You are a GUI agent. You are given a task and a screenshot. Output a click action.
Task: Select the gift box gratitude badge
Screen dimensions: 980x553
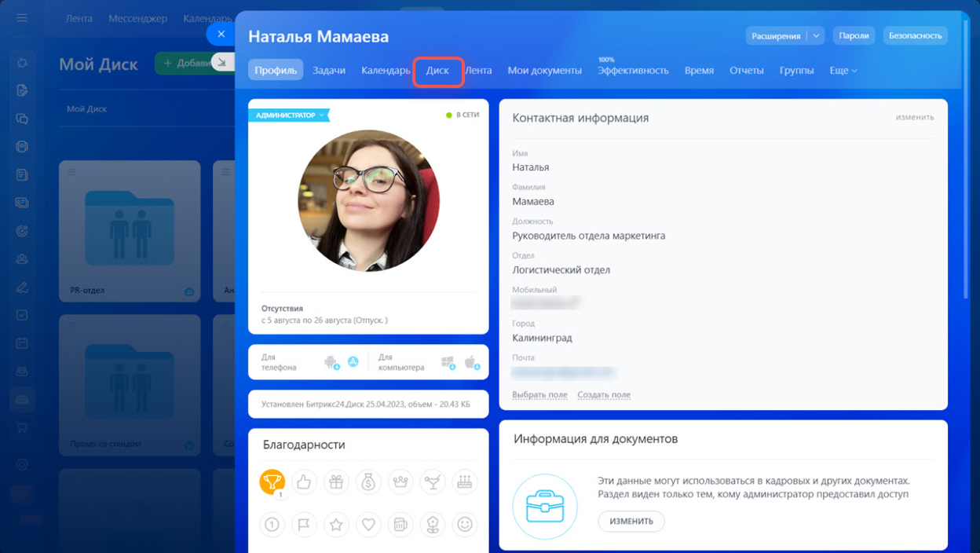[337, 482]
